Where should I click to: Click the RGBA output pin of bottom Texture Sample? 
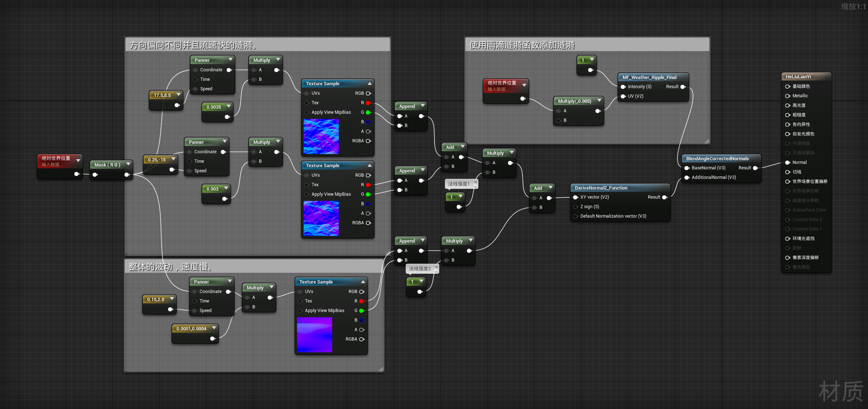tap(362, 339)
